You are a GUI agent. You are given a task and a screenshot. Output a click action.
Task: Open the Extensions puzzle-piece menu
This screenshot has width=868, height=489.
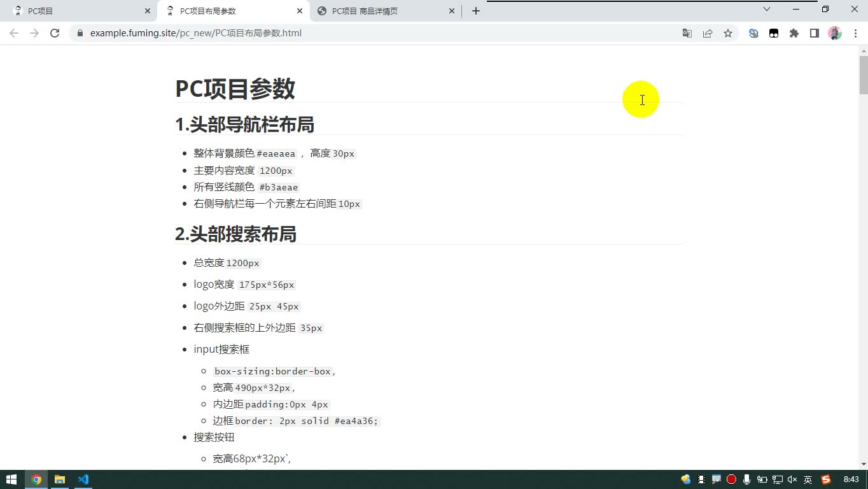(794, 33)
